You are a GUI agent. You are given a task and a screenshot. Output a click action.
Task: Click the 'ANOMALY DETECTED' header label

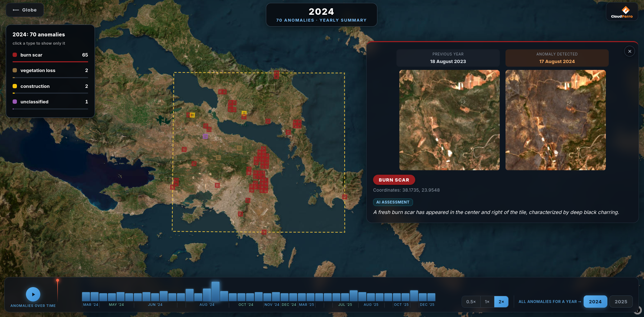557,54
